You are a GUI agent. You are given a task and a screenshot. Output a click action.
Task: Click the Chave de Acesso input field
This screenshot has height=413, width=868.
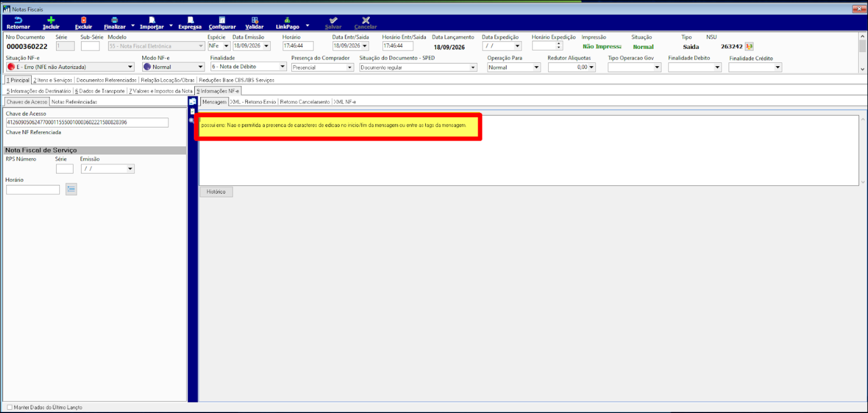tap(87, 122)
